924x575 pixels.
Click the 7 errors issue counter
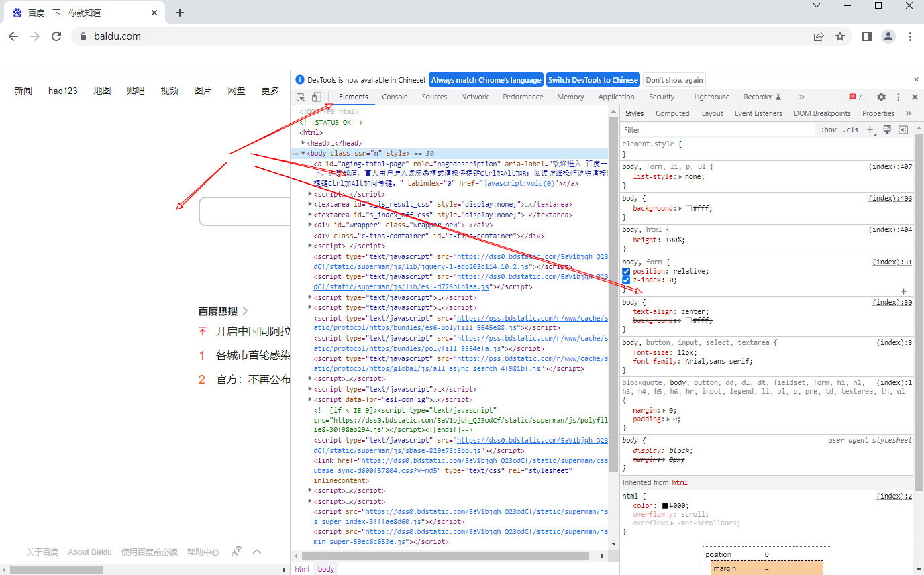coord(855,97)
